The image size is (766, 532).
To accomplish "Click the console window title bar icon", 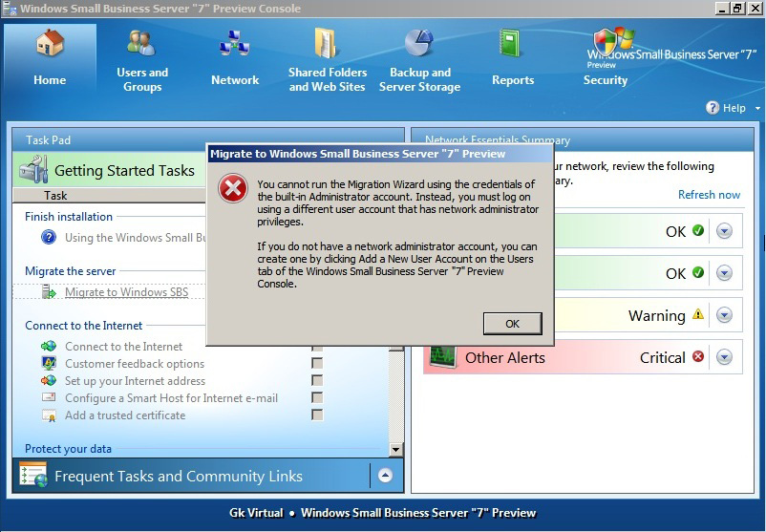I will [9, 9].
